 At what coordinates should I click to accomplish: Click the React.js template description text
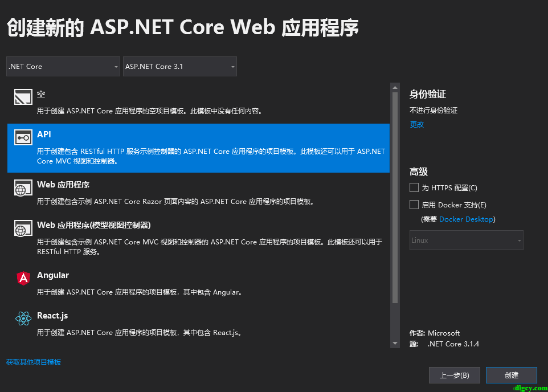point(140,333)
